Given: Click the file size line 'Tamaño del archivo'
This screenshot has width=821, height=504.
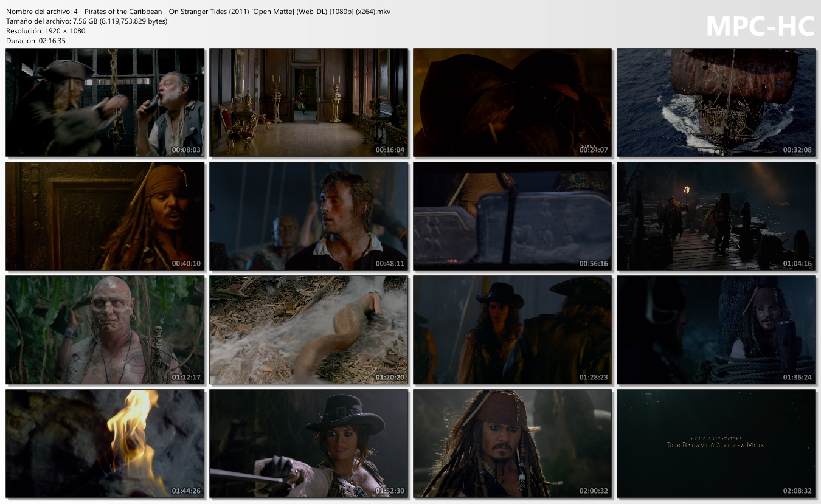Looking at the screenshot, I should click(86, 21).
